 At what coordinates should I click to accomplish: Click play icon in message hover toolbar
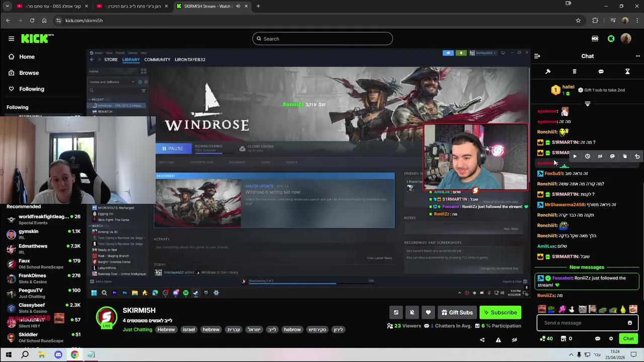click(575, 156)
